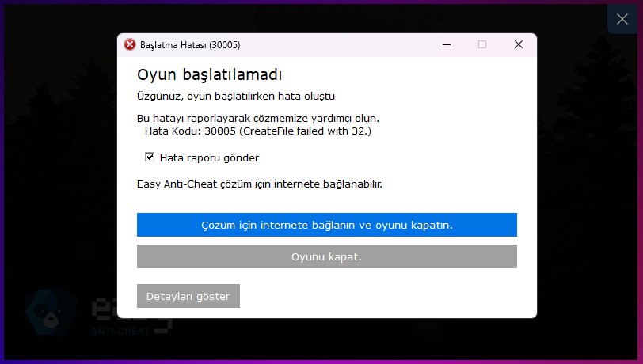643x364 pixels.
Task: Close the Başlatma Hatası dialog window
Action: (x=519, y=44)
